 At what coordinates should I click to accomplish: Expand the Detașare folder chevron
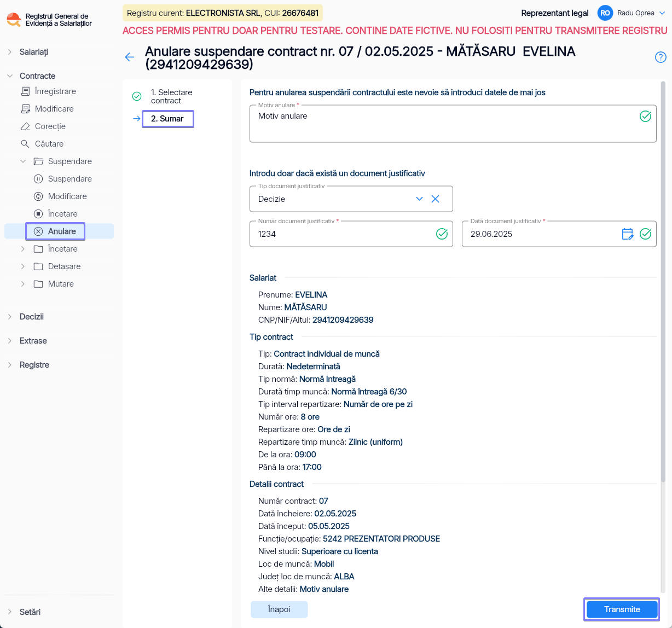point(23,266)
